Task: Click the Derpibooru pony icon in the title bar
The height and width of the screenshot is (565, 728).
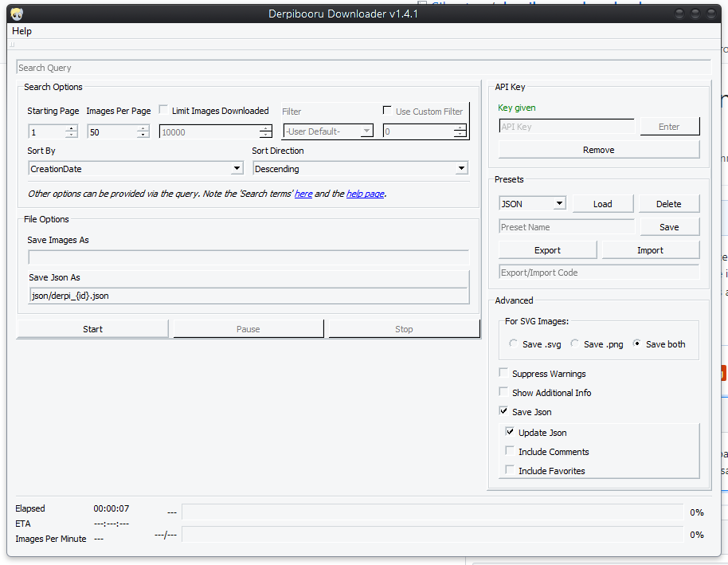Action: [x=16, y=14]
